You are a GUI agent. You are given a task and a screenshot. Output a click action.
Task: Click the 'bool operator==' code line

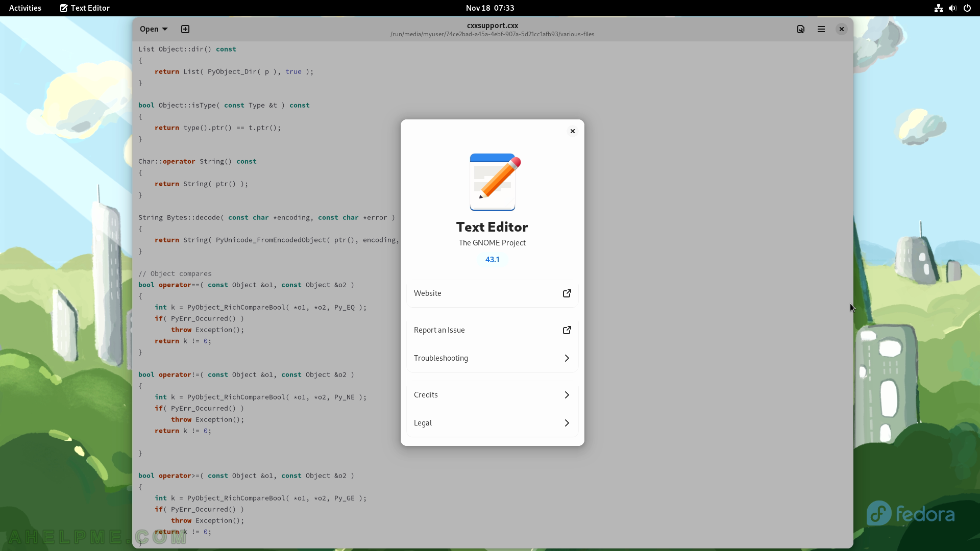[x=246, y=285]
